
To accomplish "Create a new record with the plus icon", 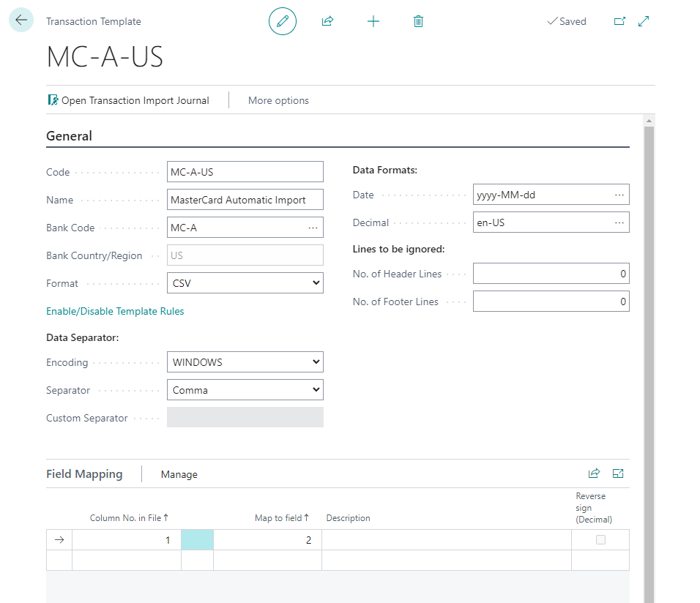I will point(373,21).
